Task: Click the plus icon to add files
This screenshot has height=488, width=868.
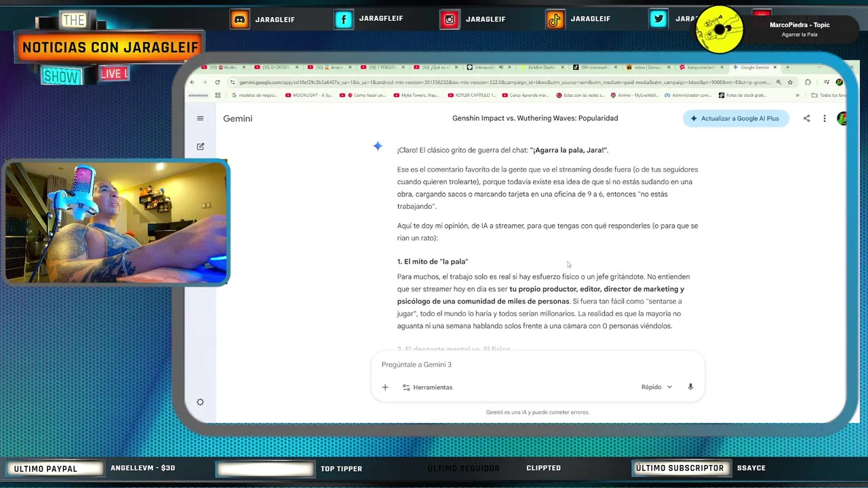Action: pyautogui.click(x=385, y=387)
